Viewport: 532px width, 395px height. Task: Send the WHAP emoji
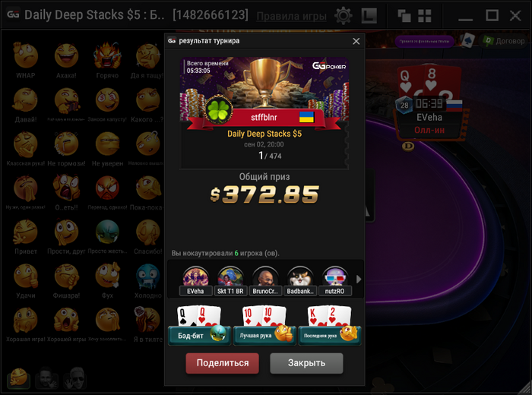(26, 60)
